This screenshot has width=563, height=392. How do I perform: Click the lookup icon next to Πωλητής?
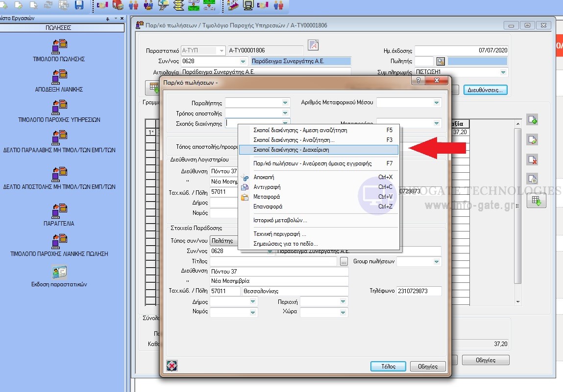tap(441, 61)
